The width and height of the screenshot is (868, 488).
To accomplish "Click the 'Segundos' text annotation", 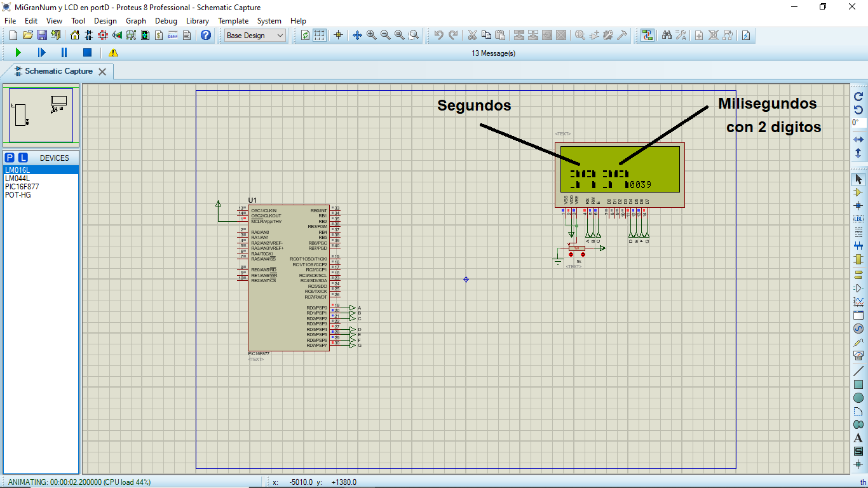I will coord(474,105).
